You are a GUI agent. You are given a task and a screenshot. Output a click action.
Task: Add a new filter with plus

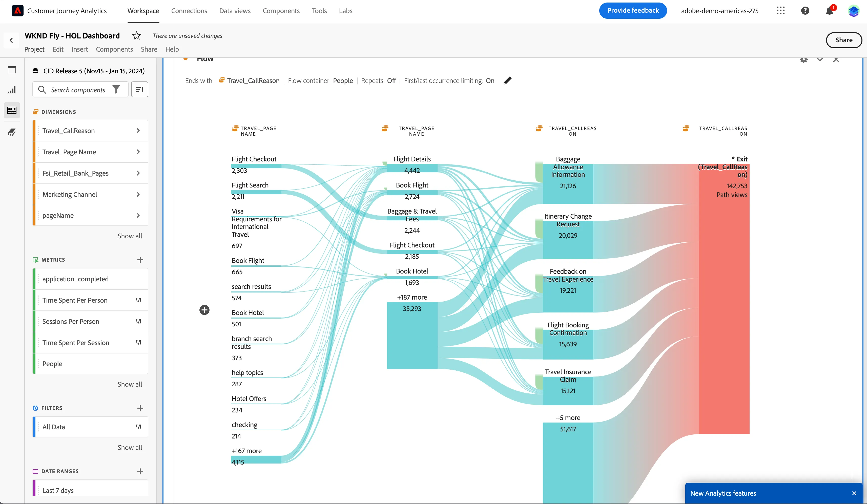click(x=140, y=408)
